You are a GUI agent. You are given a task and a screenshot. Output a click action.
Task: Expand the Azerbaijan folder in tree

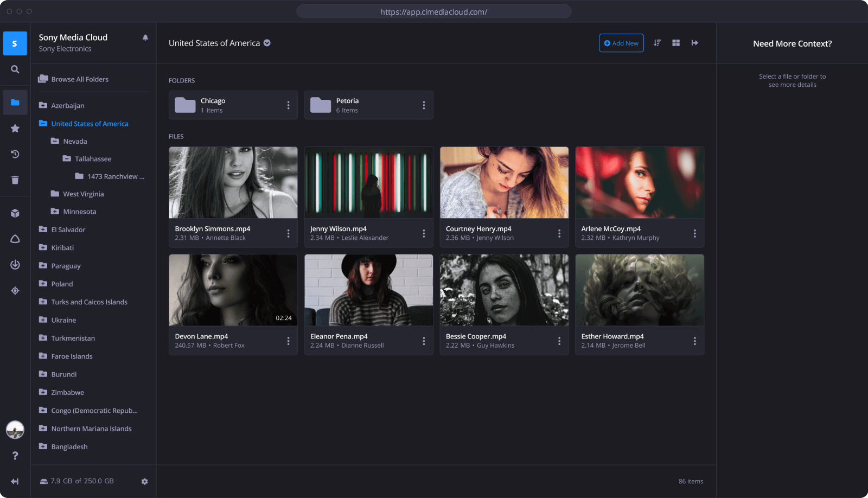43,106
